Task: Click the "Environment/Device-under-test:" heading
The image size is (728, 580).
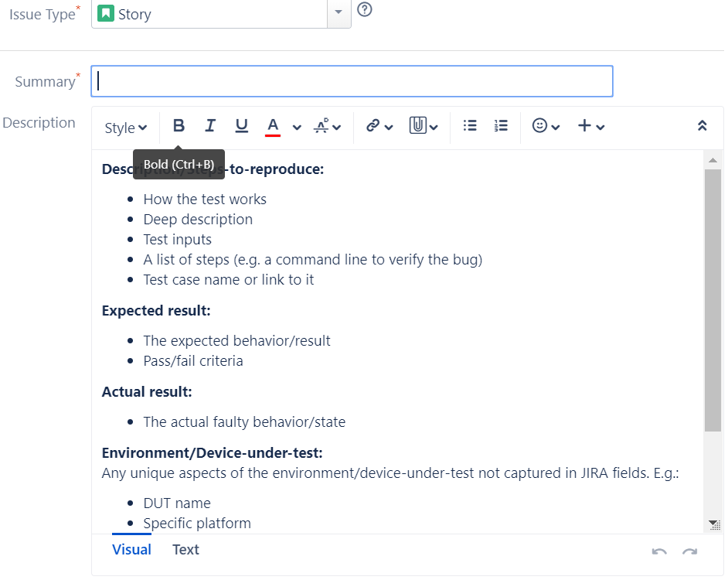Action: [213, 452]
